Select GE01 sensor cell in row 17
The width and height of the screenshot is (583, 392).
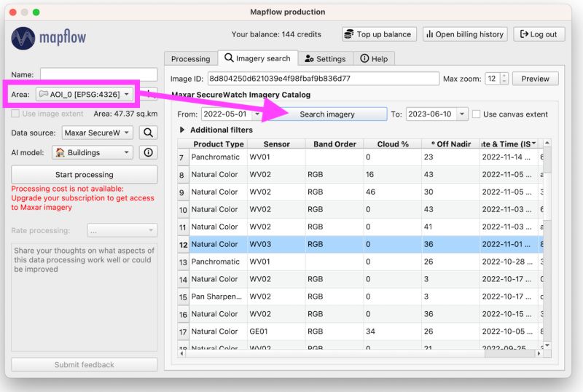(x=276, y=332)
